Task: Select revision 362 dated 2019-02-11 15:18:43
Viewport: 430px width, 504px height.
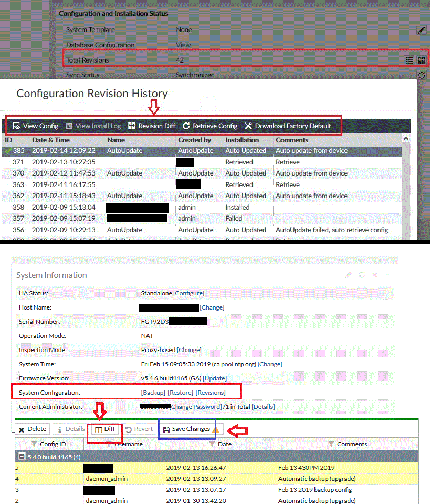Action: click(x=202, y=196)
